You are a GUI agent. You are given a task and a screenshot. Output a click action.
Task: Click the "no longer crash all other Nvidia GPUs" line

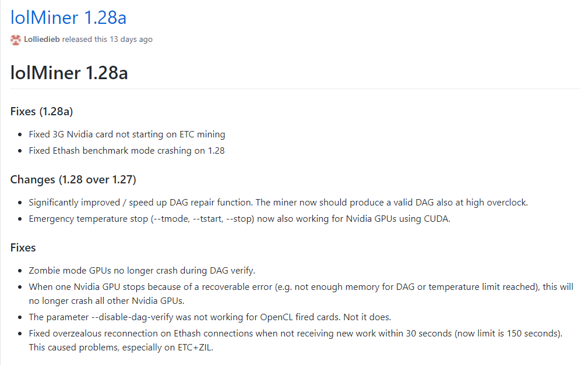point(107,301)
